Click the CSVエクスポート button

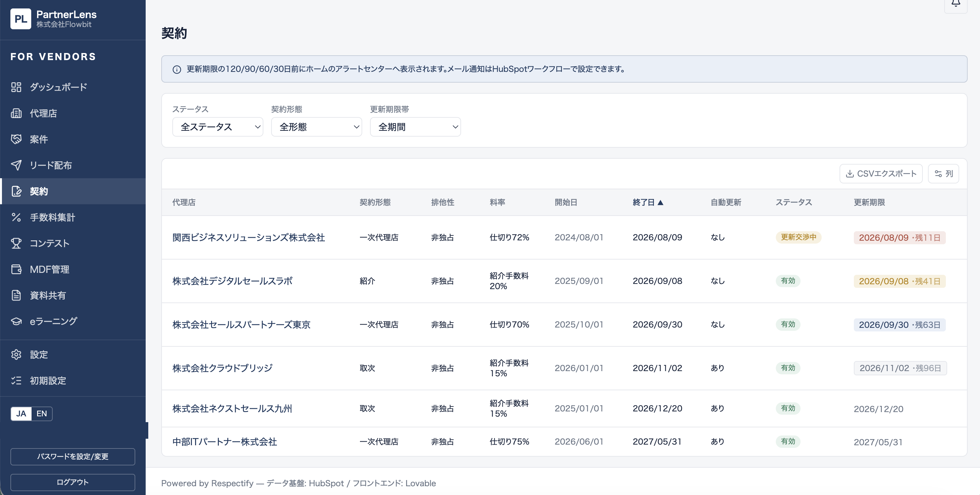coord(881,174)
